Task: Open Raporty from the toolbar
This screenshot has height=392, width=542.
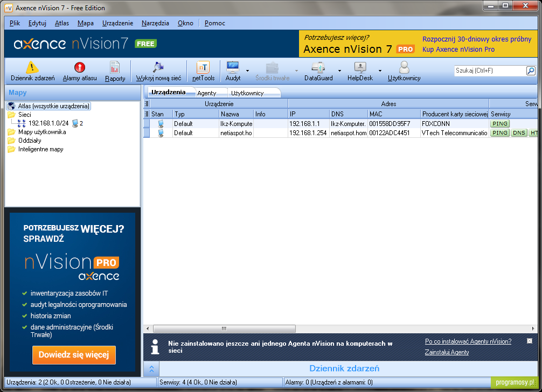Action: 115,72
